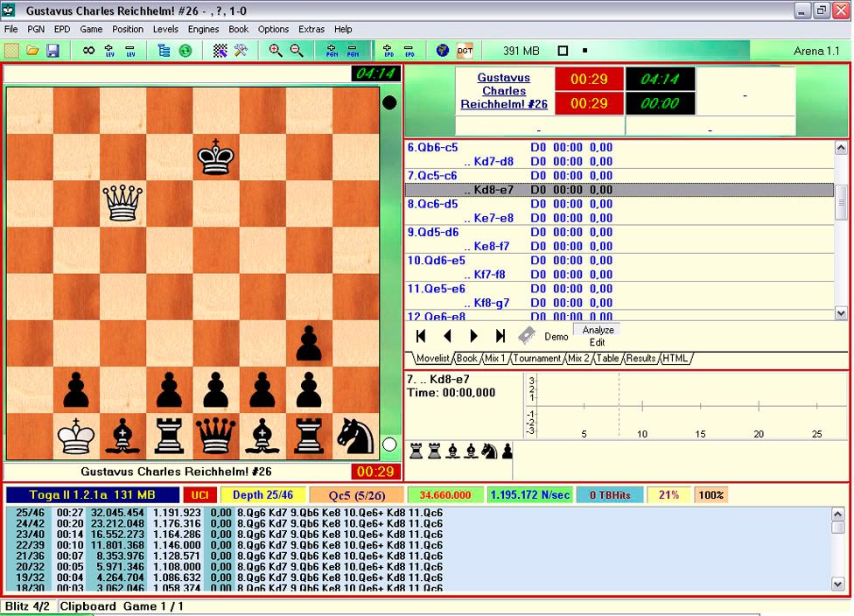
Task: Click the plus PGN toolbar icon
Action: (332, 51)
